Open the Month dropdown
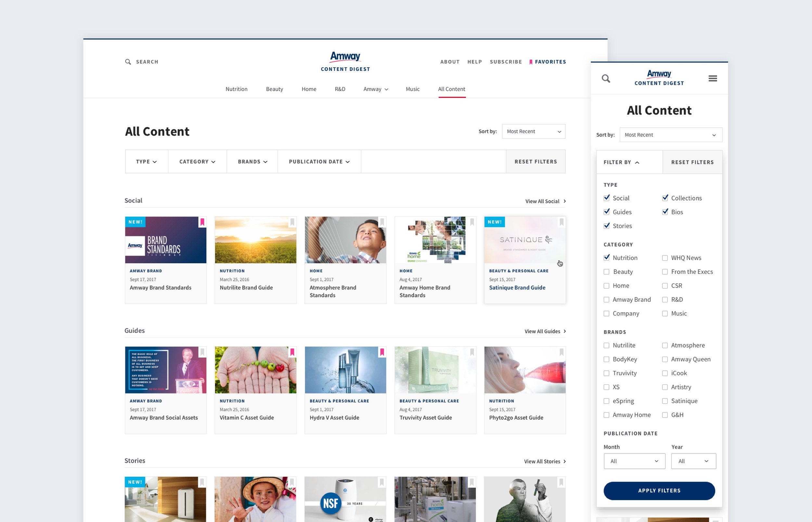This screenshot has width=812, height=522. point(634,461)
